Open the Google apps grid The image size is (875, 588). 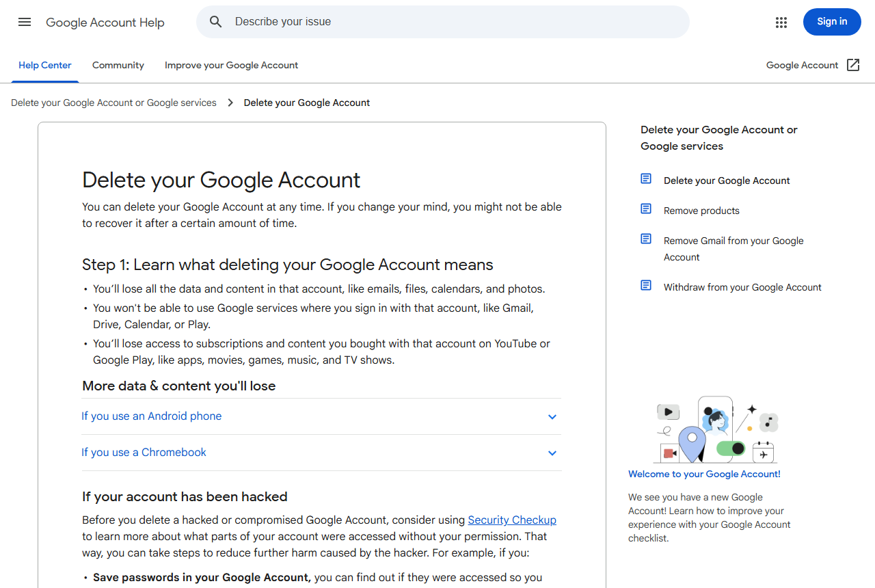click(x=781, y=23)
